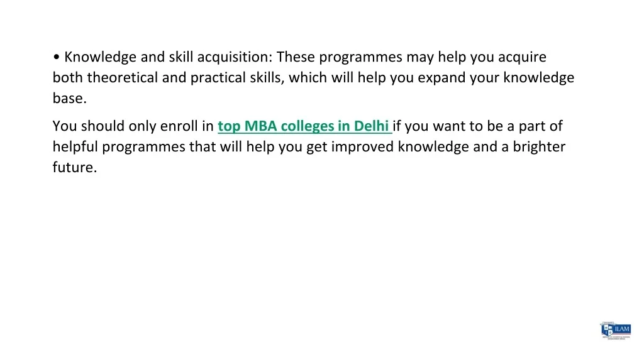The image size is (644, 362).
Task: Open the top MBA colleges in Delhi link
Action: [304, 126]
